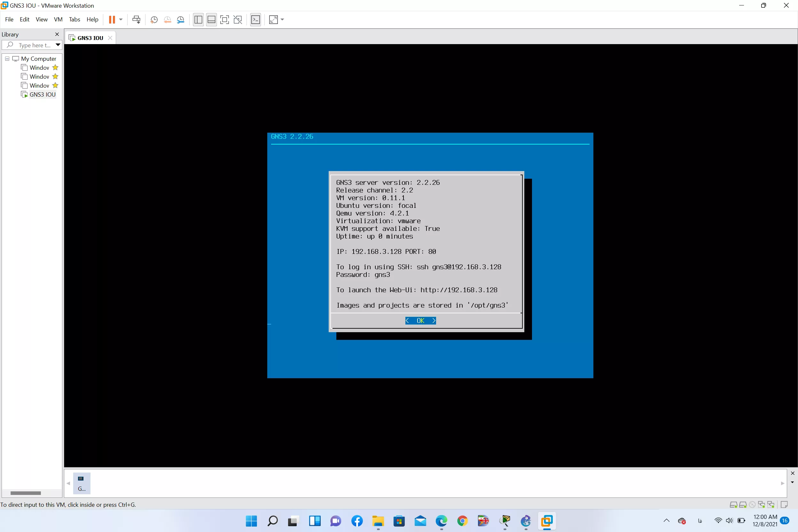The height and width of the screenshot is (532, 798).
Task: Show hidden system tray icons
Action: pos(666,521)
